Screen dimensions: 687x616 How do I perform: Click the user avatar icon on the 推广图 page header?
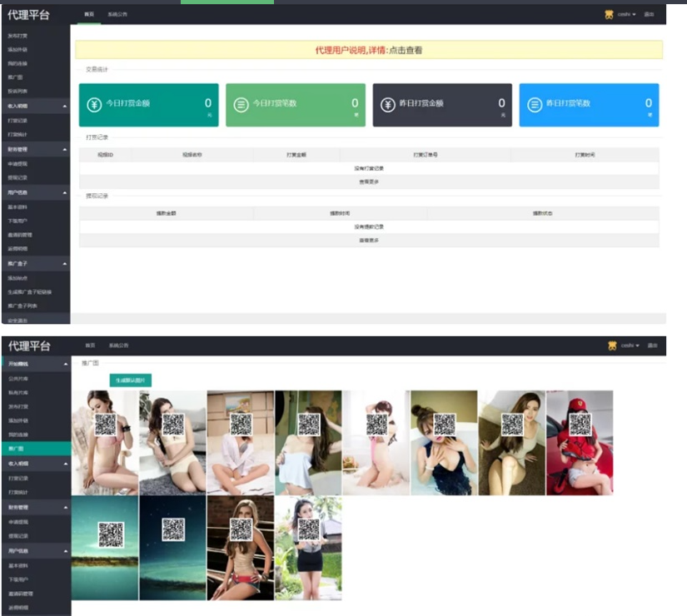612,345
